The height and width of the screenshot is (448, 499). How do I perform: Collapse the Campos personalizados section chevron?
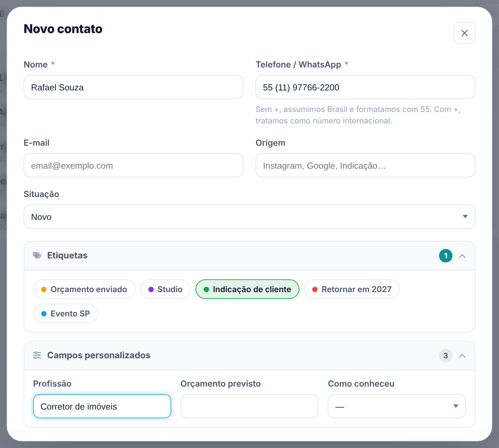[x=462, y=356]
